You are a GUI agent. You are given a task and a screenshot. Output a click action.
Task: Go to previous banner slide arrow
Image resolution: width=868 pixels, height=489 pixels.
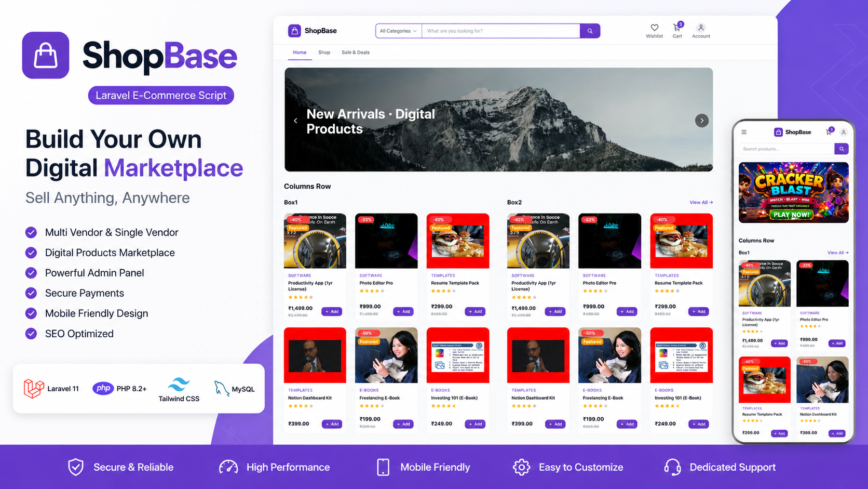point(296,121)
